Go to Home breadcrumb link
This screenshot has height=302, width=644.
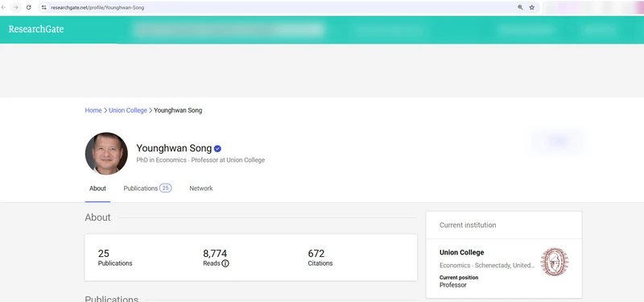[x=93, y=110]
